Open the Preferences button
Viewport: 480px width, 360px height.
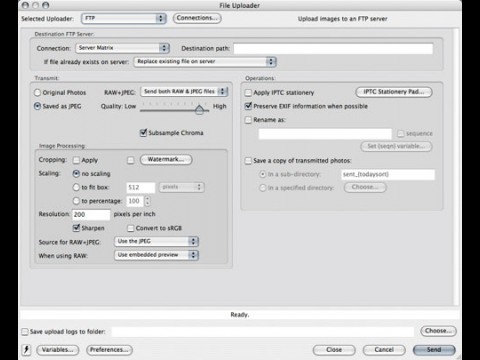(x=109, y=350)
